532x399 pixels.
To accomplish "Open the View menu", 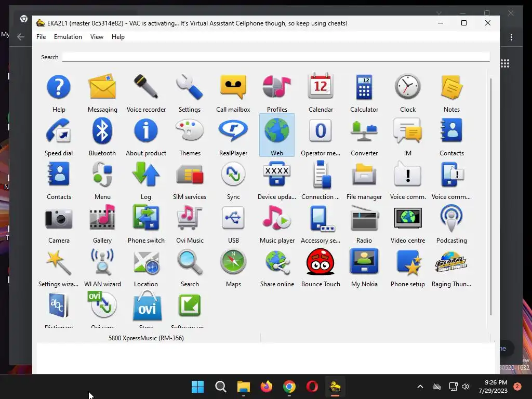I will click(x=97, y=37).
